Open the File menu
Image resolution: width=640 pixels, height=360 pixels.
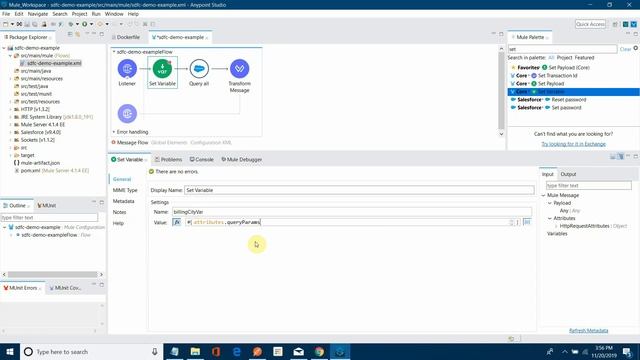[6, 14]
